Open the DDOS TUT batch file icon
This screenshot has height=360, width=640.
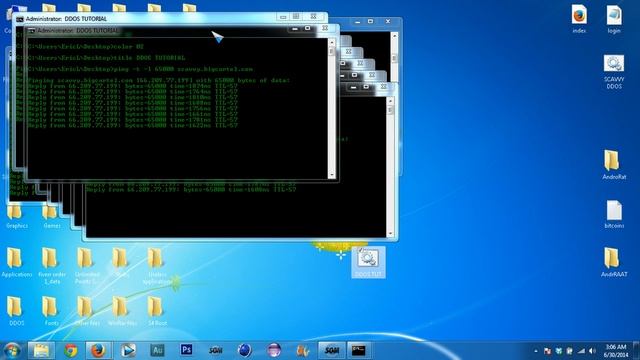click(x=368, y=262)
